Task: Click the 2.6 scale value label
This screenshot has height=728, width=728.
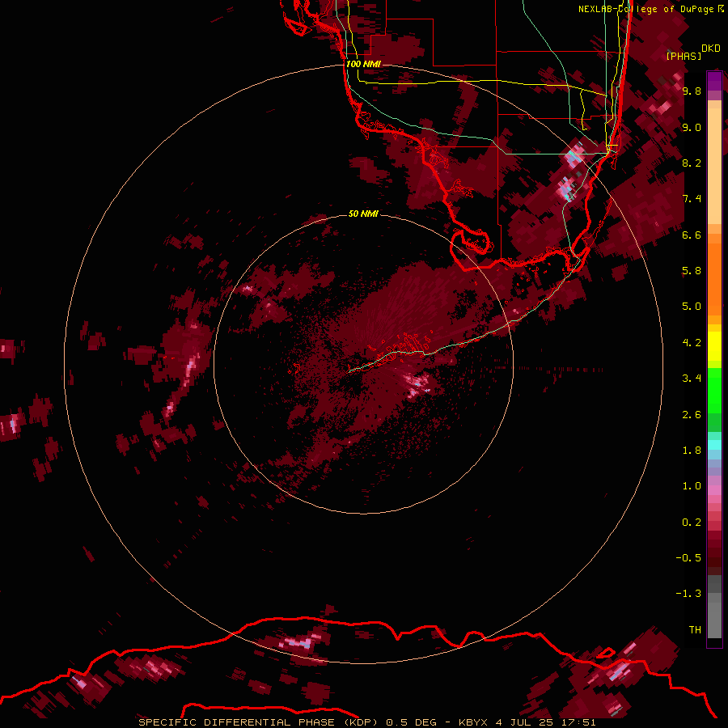Action: (x=692, y=415)
